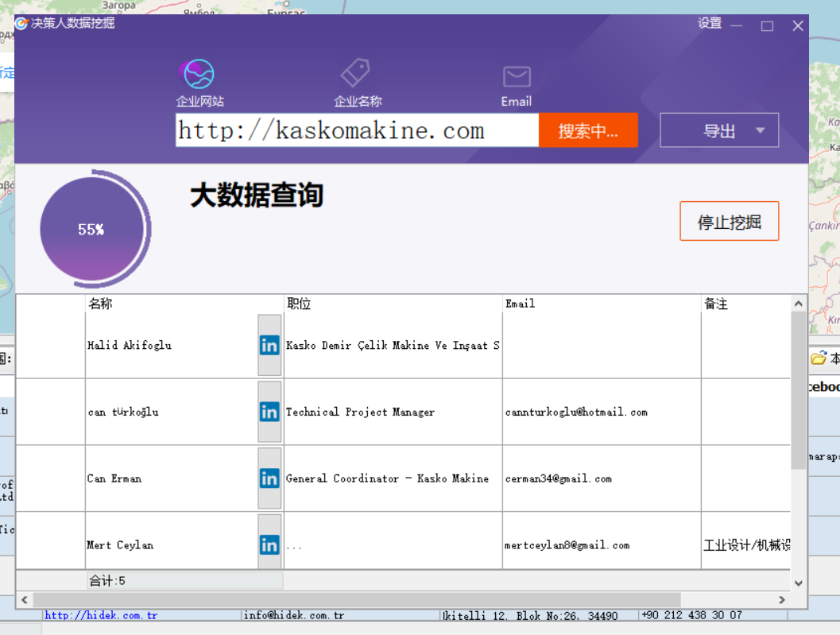This screenshot has width=840, height=635.
Task: Click the table scroll up arrow
Action: (798, 304)
